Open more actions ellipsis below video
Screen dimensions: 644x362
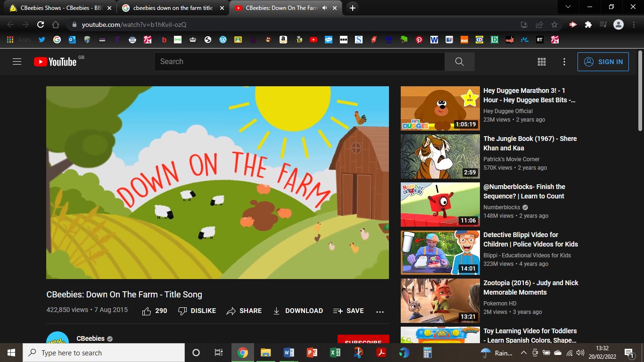tap(380, 311)
